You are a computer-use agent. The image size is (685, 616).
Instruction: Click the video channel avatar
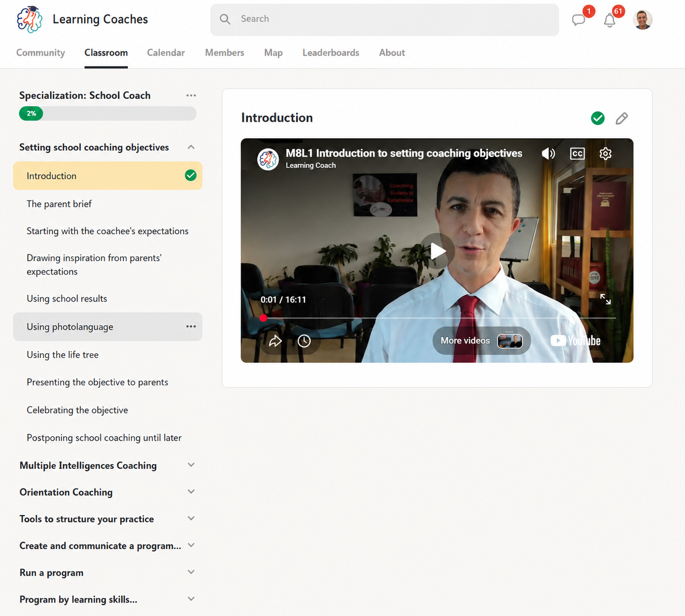[268, 159]
